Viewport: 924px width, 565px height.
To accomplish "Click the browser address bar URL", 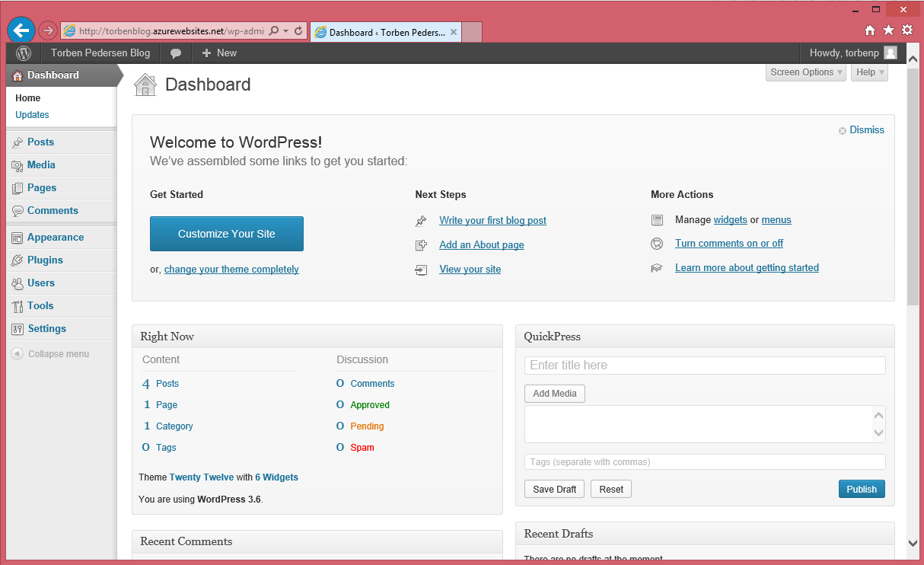I will [170, 31].
